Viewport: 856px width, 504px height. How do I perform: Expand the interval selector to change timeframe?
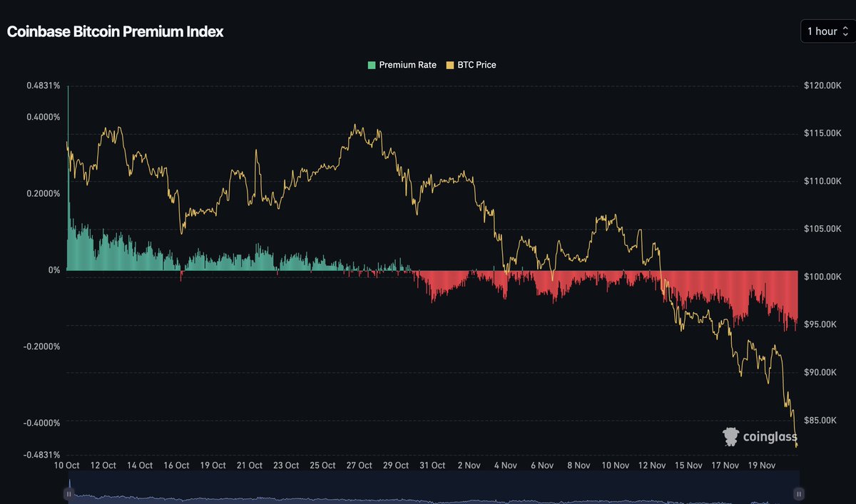click(x=826, y=31)
